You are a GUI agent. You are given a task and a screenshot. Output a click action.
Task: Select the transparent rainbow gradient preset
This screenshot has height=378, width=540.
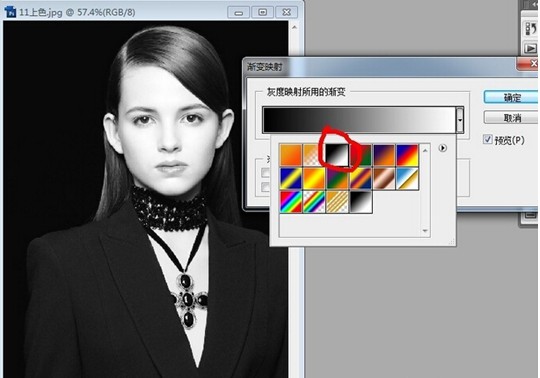(314, 202)
